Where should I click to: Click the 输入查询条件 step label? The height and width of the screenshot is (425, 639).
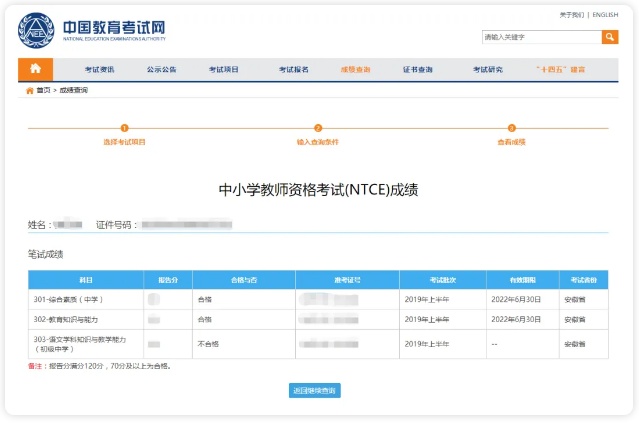coord(318,142)
